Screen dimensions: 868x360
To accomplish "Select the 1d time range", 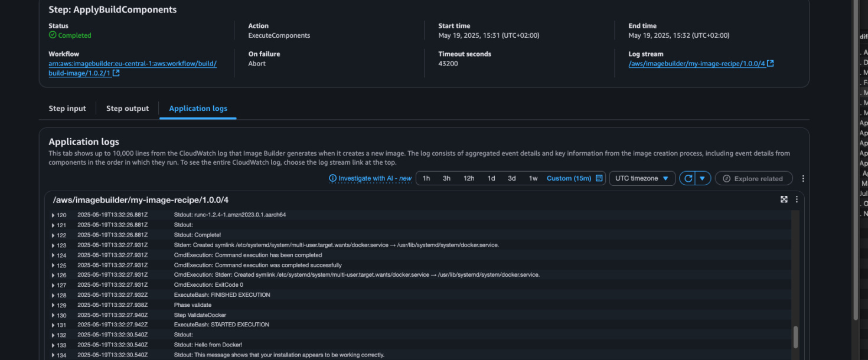I will pyautogui.click(x=491, y=178).
